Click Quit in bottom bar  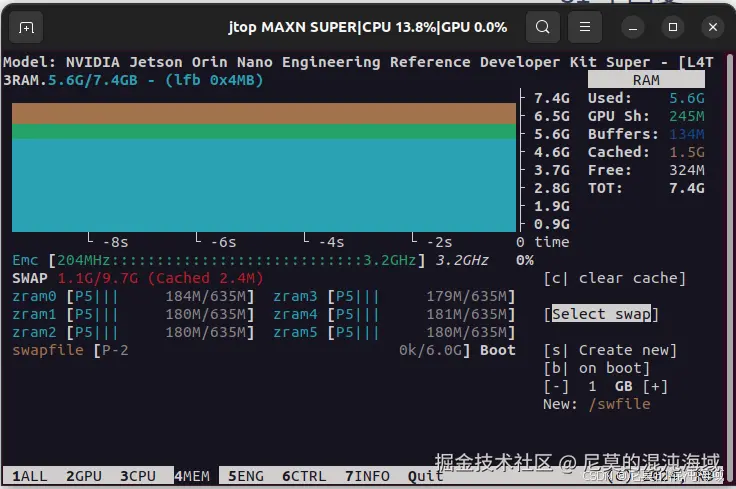425,476
